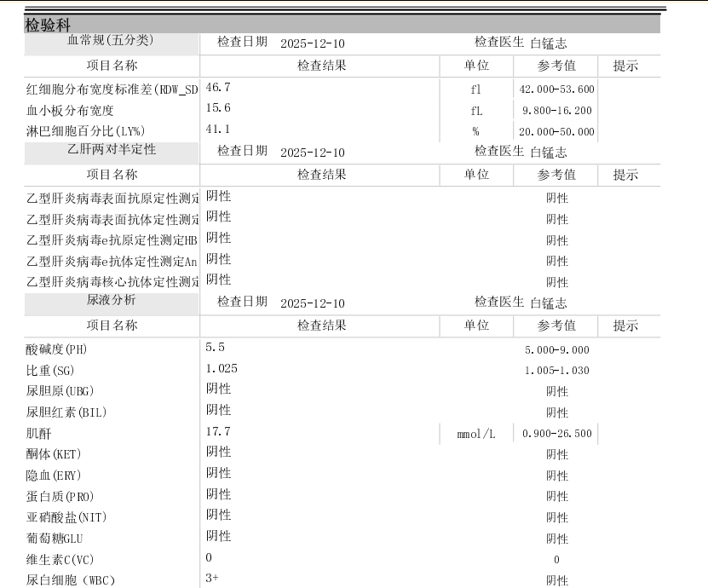
Task: Click the 红细胞分布宽度标准差 result value 46.7
Action: (218, 87)
